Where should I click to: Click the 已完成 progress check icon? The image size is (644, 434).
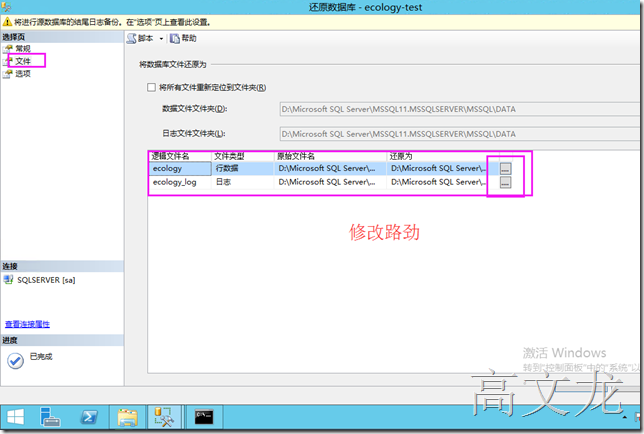(x=16, y=361)
